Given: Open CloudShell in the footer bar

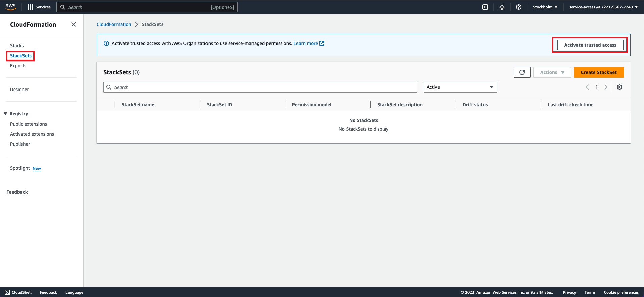Looking at the screenshot, I should coord(18,292).
